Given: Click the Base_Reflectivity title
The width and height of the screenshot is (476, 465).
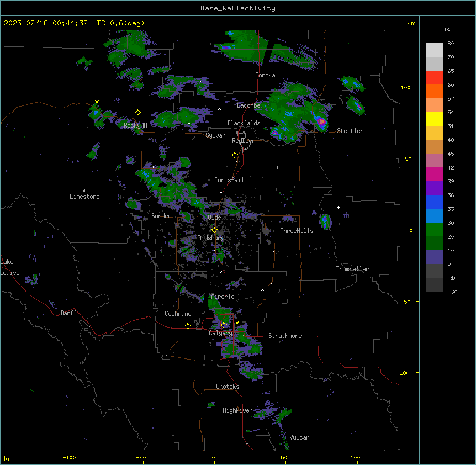Looking at the screenshot, I should [238, 8].
